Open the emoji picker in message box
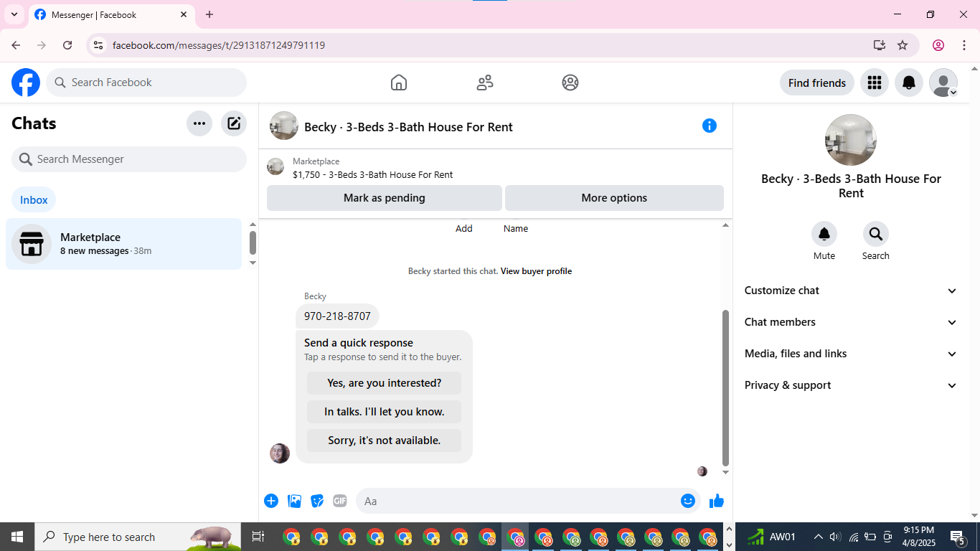This screenshot has width=980, height=551. pos(688,501)
